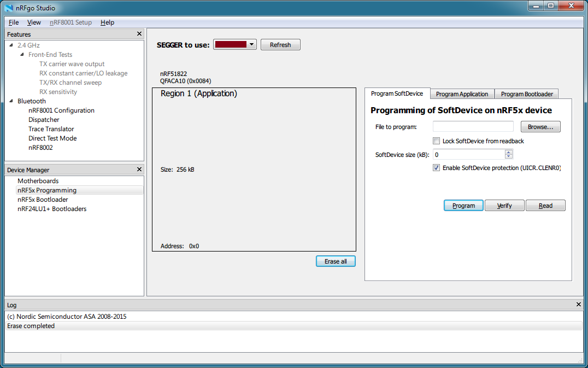Screen dimensions: 588x368
Task: Select nRF24LU1+ Bootloaders entry
Action: 52,209
